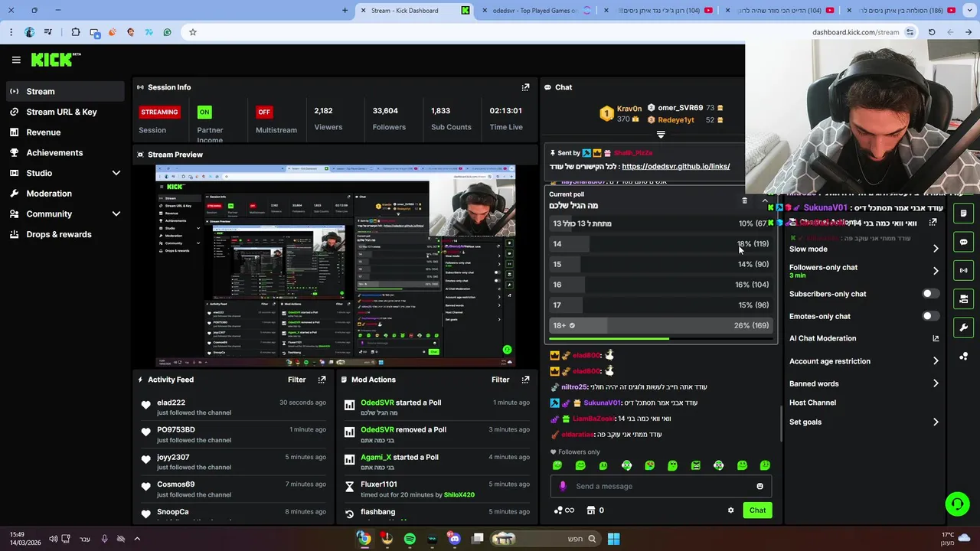This screenshot has height=551, width=980.
Task: Open chat settings gear icon
Action: (x=730, y=510)
